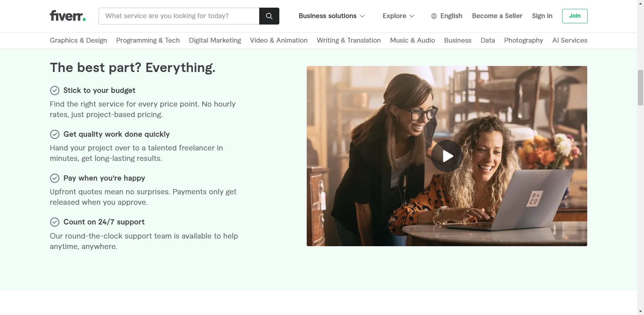Open the Become a Seller link
The image size is (644, 315).
click(497, 16)
